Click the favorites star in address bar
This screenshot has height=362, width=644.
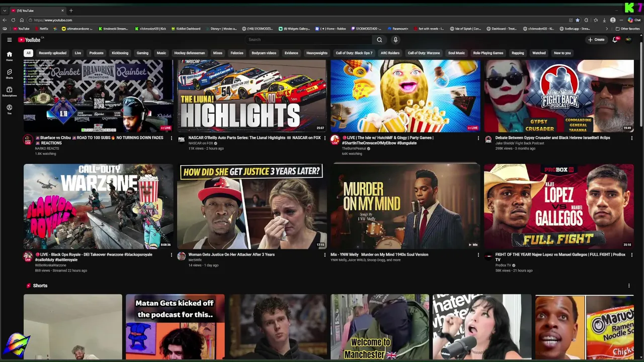point(578,20)
